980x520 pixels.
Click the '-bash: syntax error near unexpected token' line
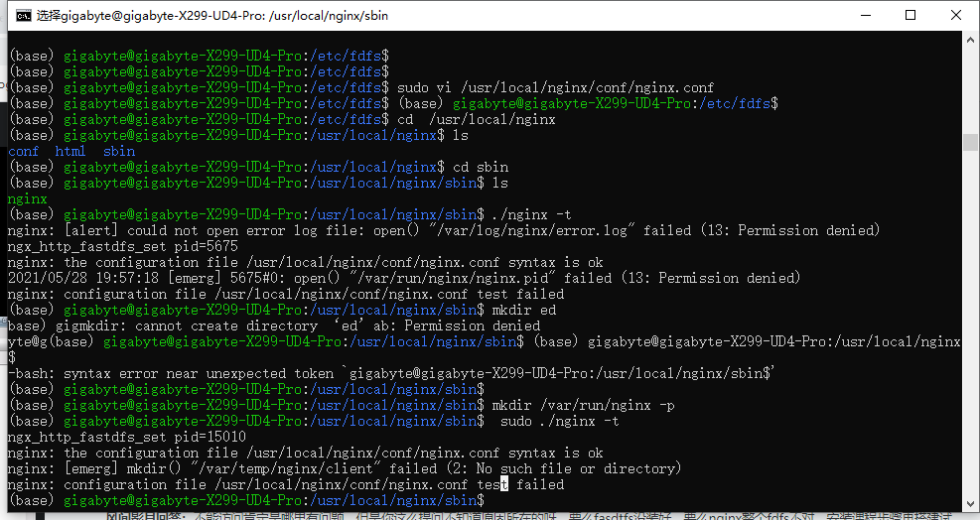[391, 374]
